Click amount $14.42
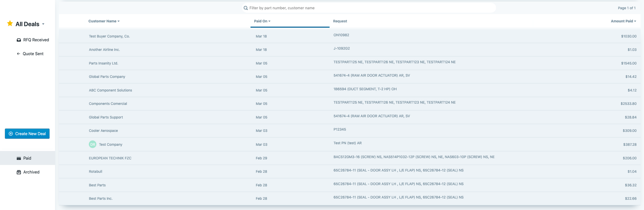Image resolution: width=644 pixels, height=210 pixels. 631,77
